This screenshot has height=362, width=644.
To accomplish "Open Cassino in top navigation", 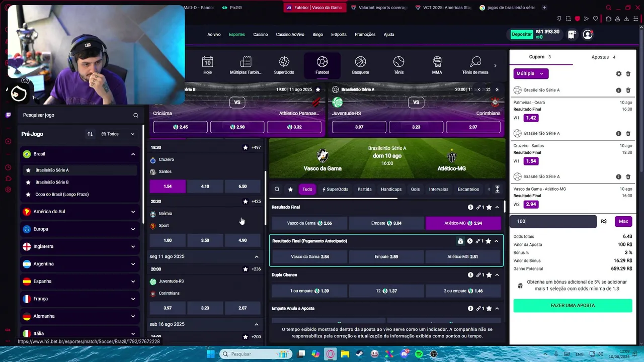I will pos(261,35).
